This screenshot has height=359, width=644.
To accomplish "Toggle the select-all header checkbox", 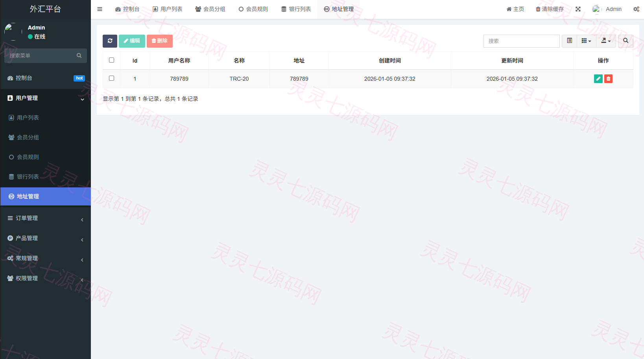I will point(111,60).
